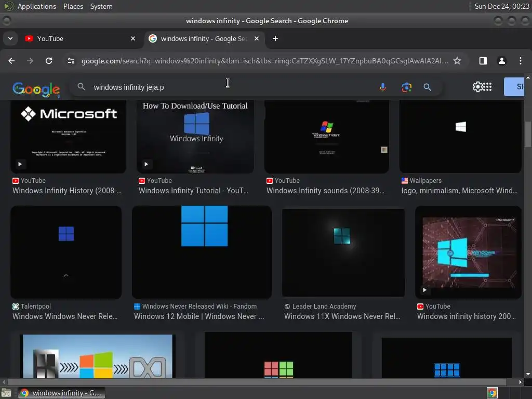
Task: Open blue grid logo thumbnail
Action: 446,357
